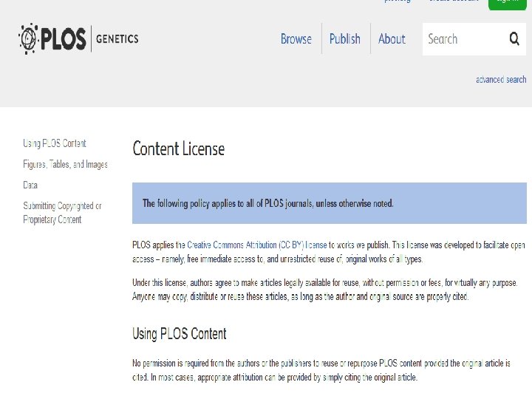
Task: Open the Publish menu
Action: [x=345, y=38]
